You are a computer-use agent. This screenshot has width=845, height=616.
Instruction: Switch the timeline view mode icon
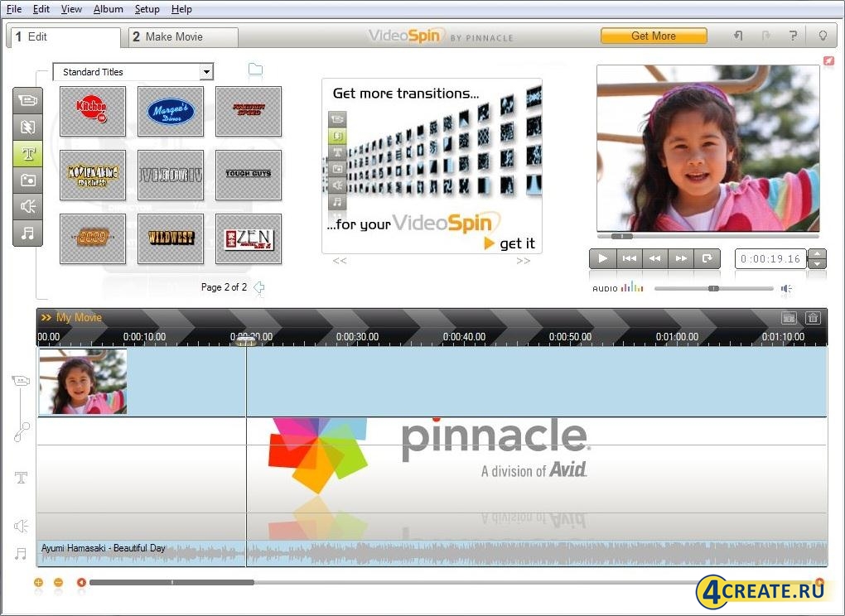[789, 317]
